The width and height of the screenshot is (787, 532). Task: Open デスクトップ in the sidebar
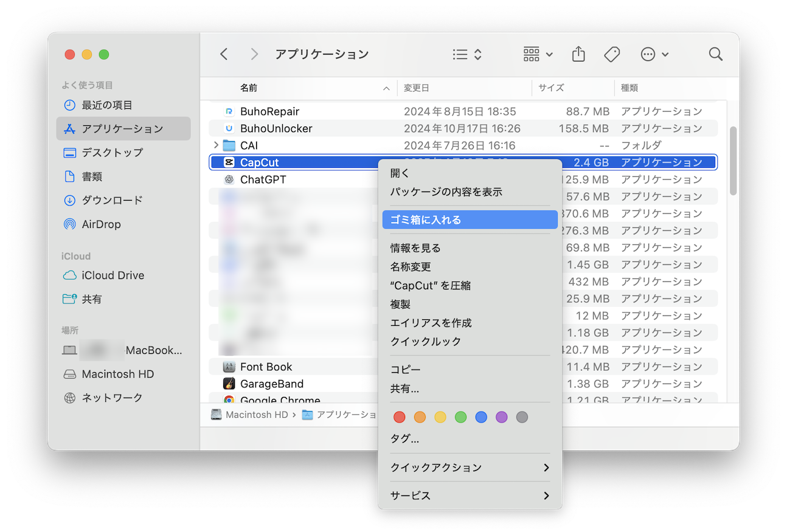123,153
